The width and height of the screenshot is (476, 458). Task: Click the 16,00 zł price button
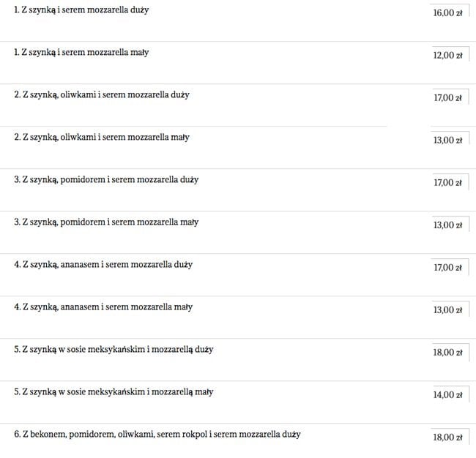pyautogui.click(x=450, y=12)
